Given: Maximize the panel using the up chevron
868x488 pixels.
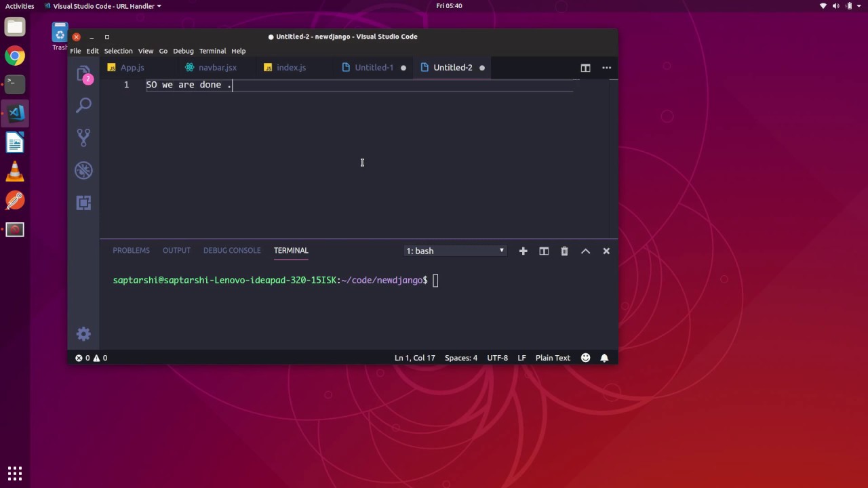Looking at the screenshot, I should 585,251.
